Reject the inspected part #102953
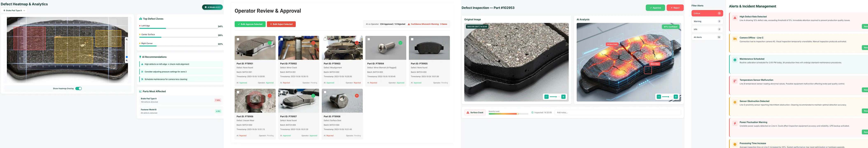This screenshot has height=148, width=868. coord(675,8)
